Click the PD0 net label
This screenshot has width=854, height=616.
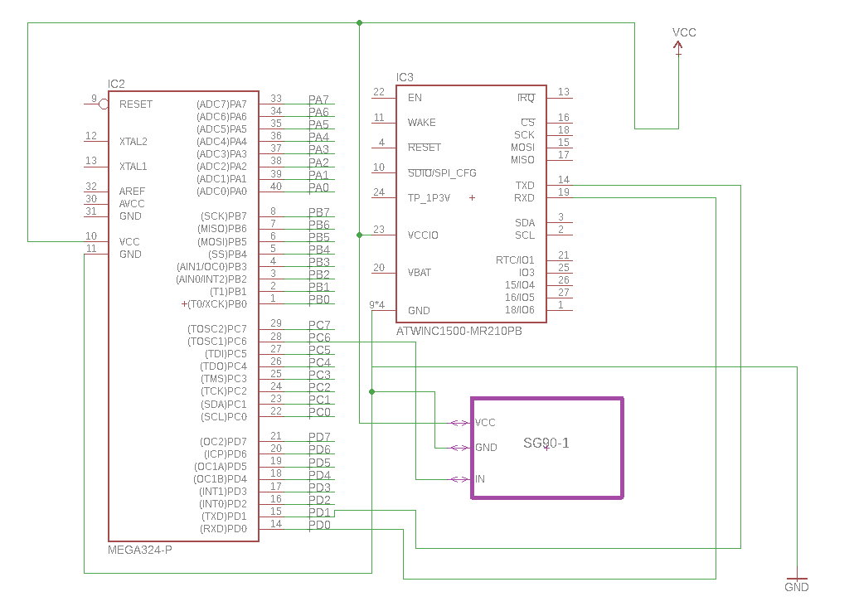(320, 525)
